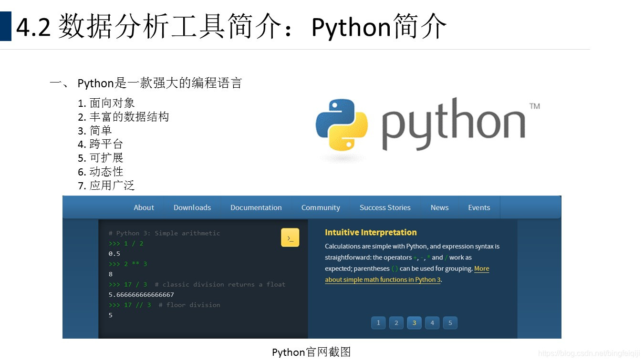Click the Python snake logo
644x362 pixels.
tap(342, 125)
